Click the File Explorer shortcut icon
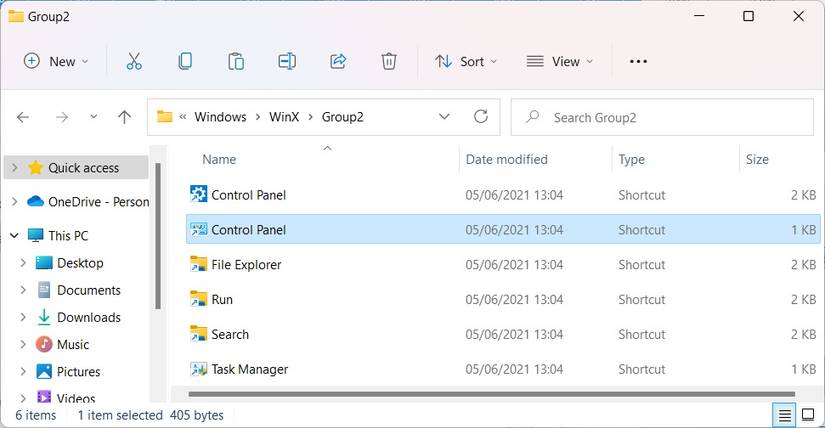825x428 pixels. [x=198, y=264]
